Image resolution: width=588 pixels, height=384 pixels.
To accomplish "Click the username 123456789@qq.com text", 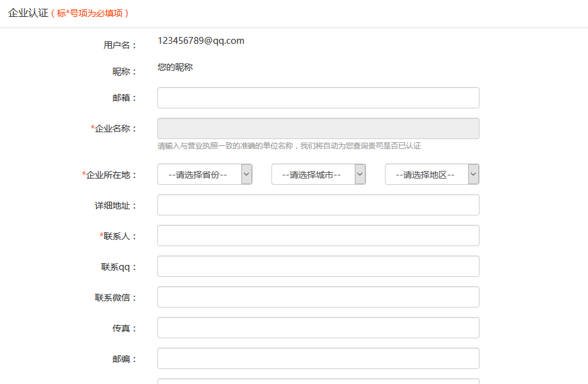I will coord(201,41).
